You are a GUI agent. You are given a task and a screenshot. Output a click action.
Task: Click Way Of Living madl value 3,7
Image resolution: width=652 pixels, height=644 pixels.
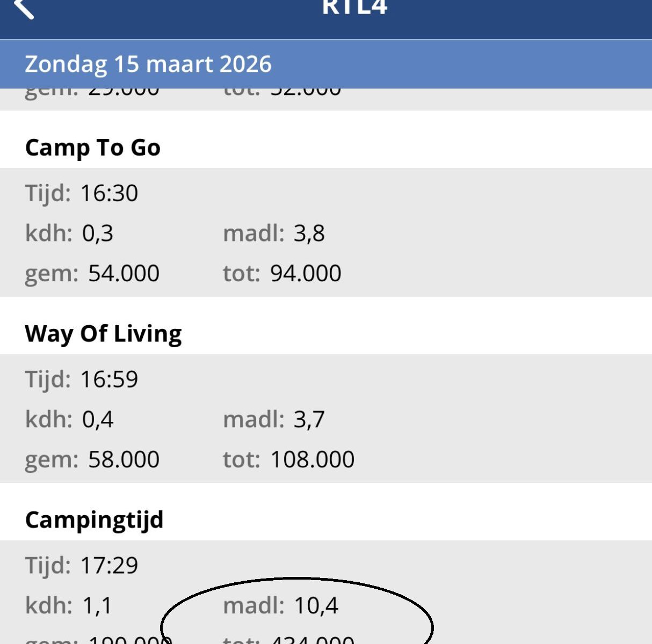coord(309,419)
